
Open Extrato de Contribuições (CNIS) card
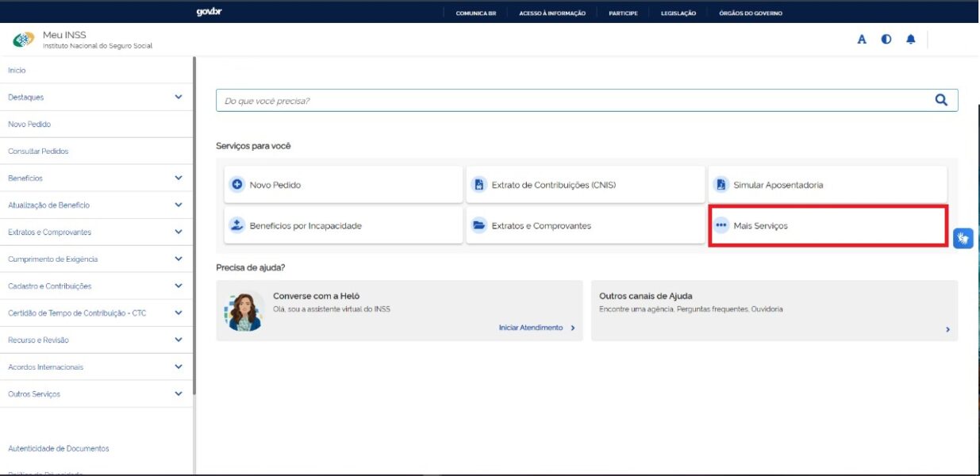point(585,185)
